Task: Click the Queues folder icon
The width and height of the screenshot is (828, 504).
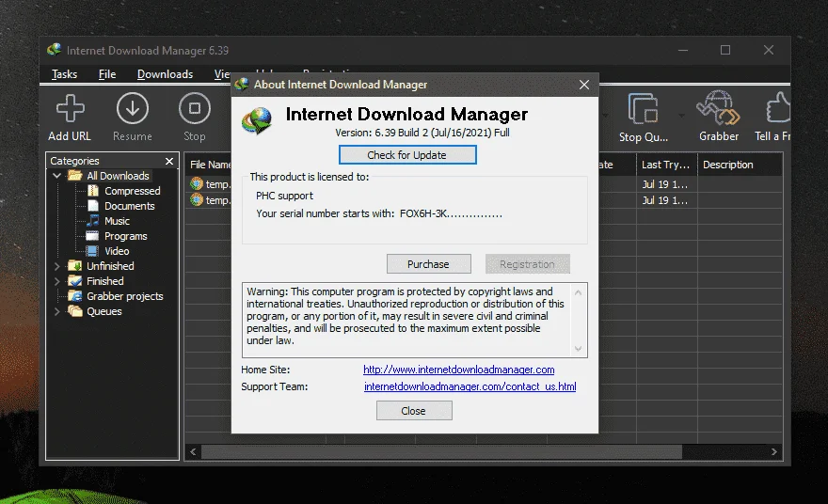Action: pyautogui.click(x=75, y=311)
